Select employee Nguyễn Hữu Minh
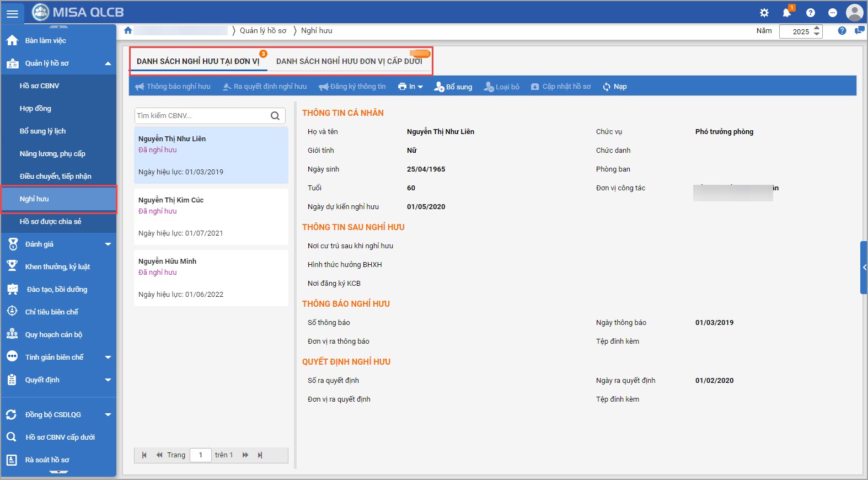The image size is (868, 480). point(211,278)
